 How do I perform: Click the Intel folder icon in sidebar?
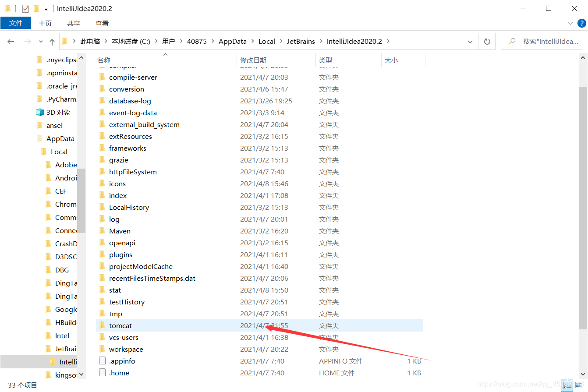pos(48,335)
